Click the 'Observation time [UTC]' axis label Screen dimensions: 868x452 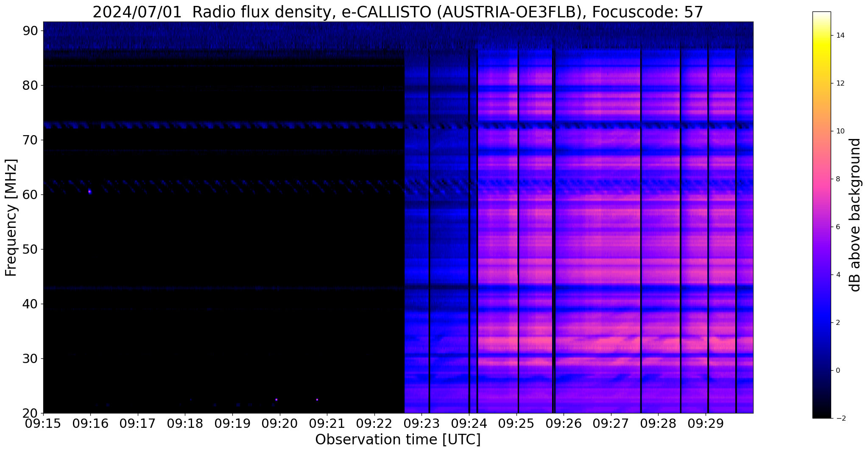398,440
